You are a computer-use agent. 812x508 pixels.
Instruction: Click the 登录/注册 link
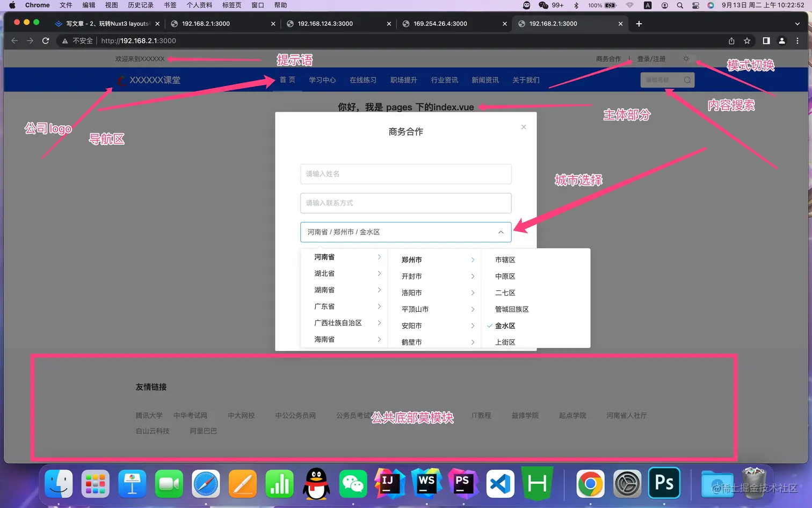click(651, 59)
